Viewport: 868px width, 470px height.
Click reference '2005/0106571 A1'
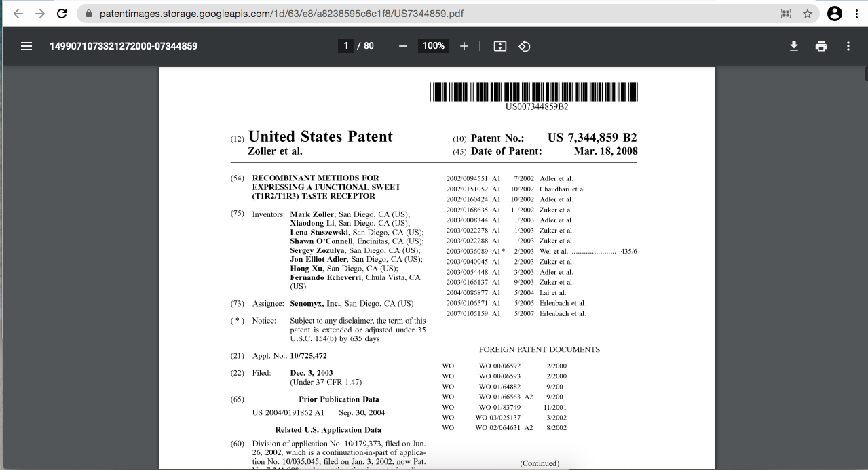pos(473,303)
